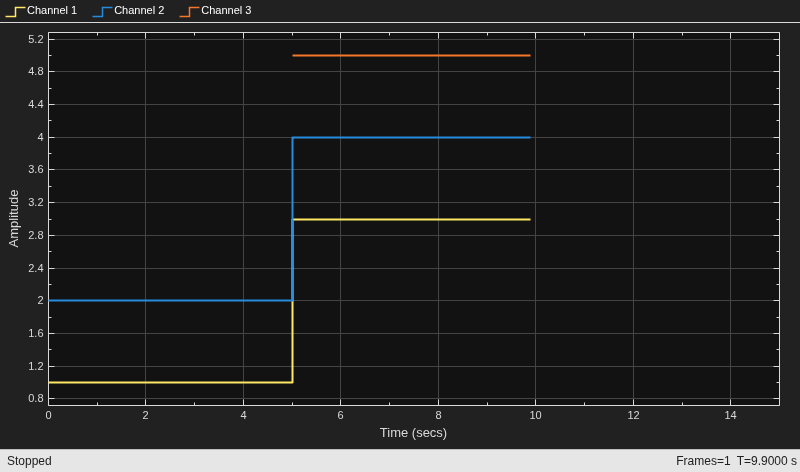Click the Channel 1 yellow legend icon
Screen dimensions: 800x472
tap(15, 11)
